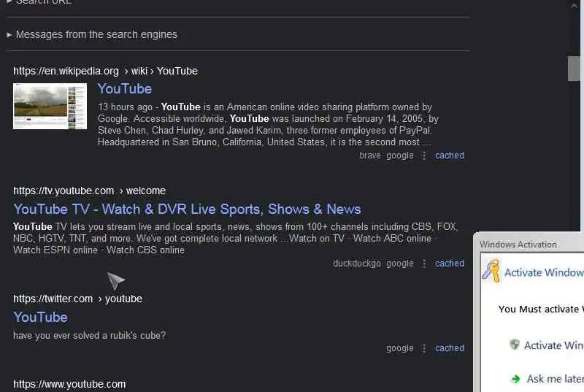
Task: Open the cached Wikipedia YouTube result
Action: (x=450, y=155)
